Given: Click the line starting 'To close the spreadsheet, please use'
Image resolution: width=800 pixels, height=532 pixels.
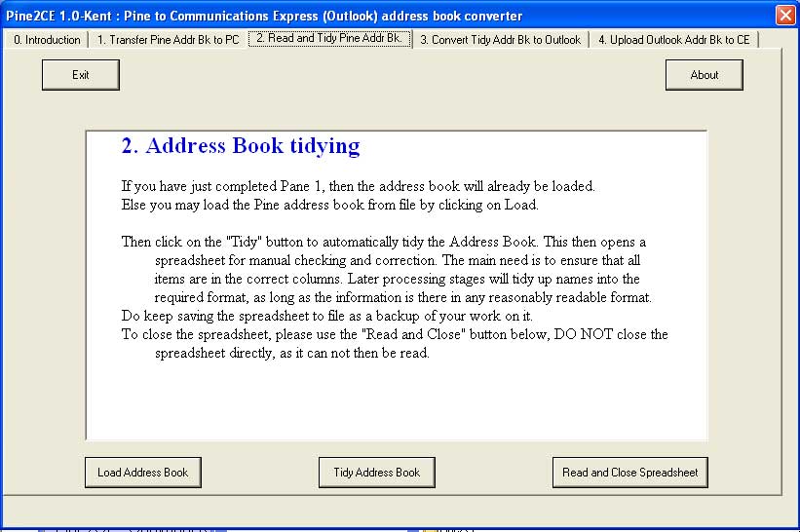Looking at the screenshot, I should click(x=395, y=334).
